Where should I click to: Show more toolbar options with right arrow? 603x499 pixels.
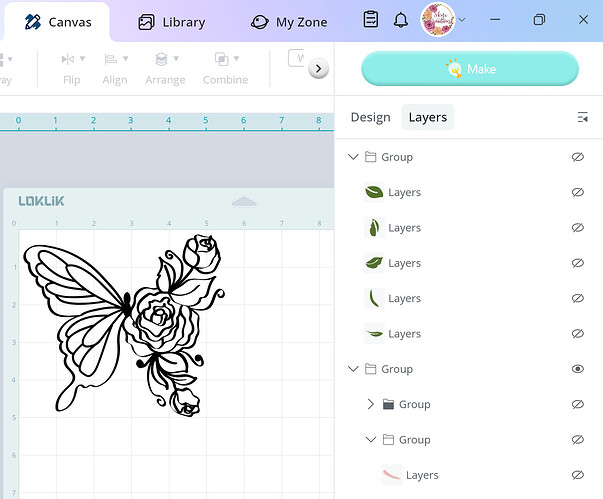(x=318, y=69)
